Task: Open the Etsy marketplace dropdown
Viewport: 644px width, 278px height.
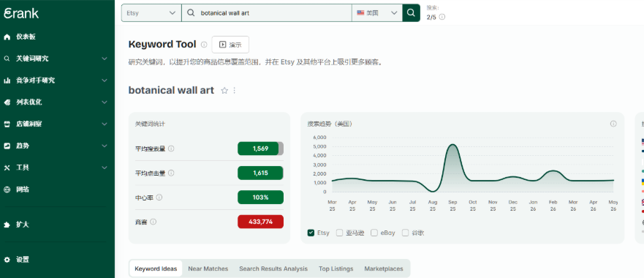Action: (151, 12)
